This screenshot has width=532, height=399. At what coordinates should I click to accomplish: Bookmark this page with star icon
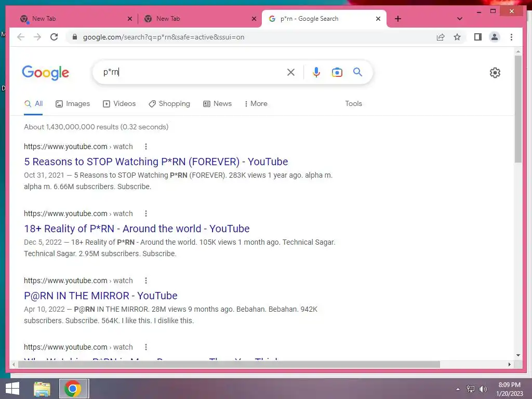point(457,37)
